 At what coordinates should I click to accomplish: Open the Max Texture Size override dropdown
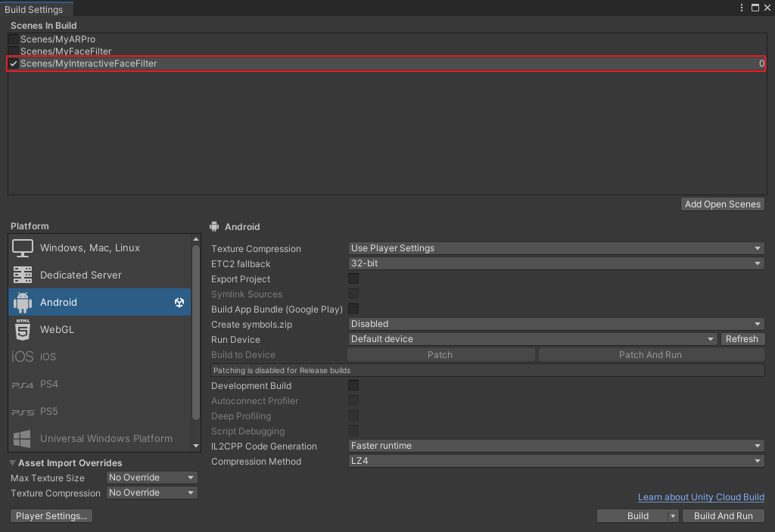click(x=151, y=478)
